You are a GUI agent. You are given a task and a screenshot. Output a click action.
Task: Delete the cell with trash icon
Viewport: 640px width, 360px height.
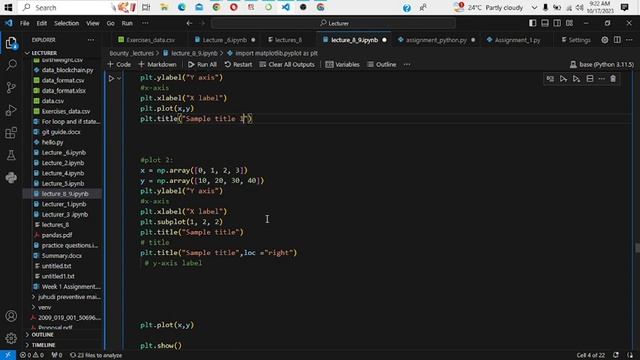(x=613, y=79)
